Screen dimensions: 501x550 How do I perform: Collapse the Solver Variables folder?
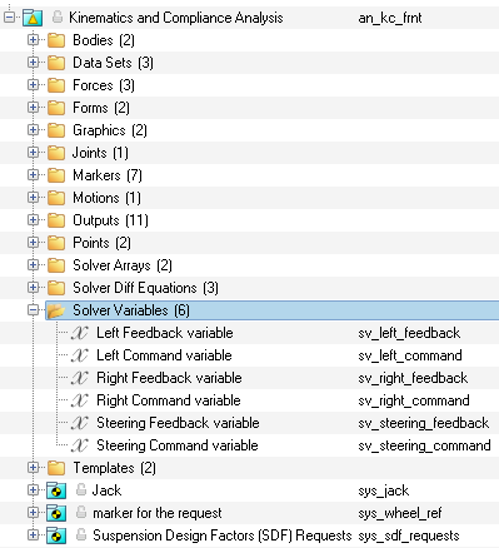tap(33, 310)
